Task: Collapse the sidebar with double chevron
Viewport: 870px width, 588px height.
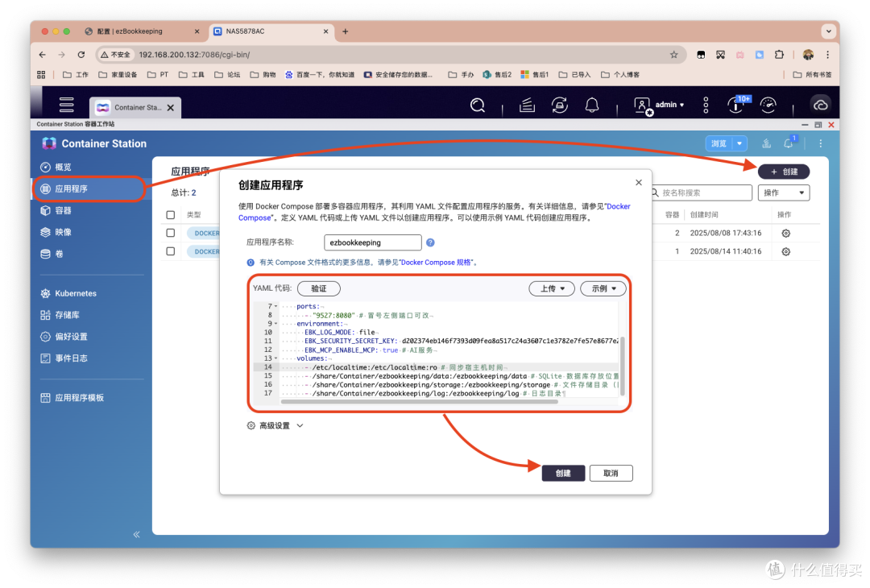Action: [136, 534]
